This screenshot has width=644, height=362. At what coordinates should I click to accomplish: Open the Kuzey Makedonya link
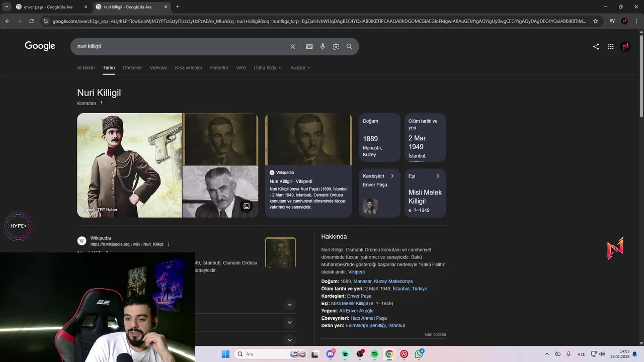pyautogui.click(x=393, y=282)
